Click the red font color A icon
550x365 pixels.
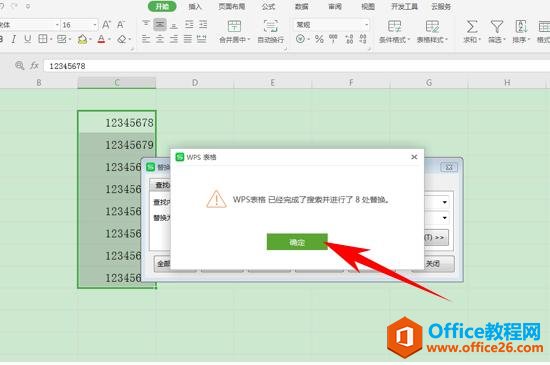click(x=101, y=39)
